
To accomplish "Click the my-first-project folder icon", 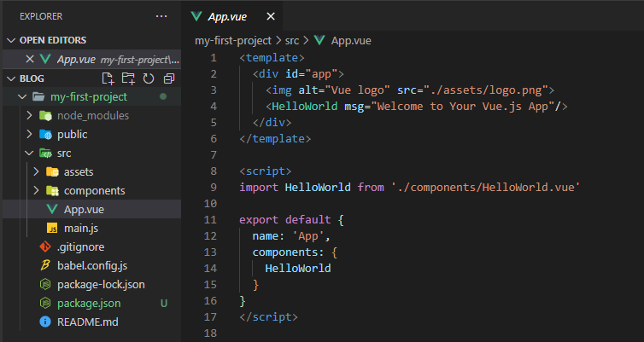I will coord(38,96).
